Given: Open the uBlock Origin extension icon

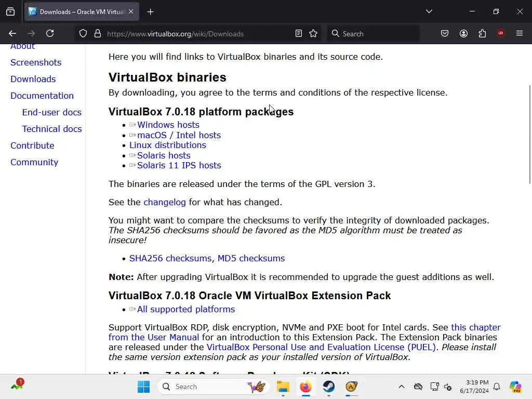Looking at the screenshot, I should (501, 33).
